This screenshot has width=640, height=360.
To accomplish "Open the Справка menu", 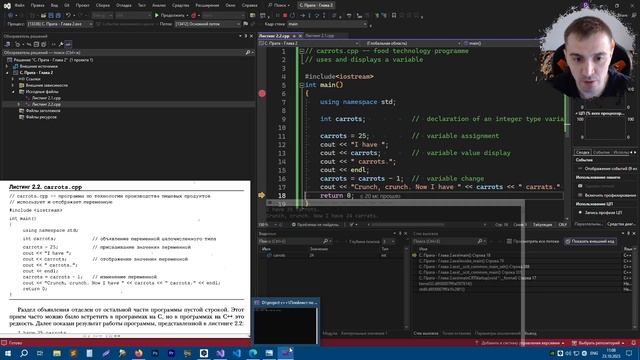I will coord(249,5).
